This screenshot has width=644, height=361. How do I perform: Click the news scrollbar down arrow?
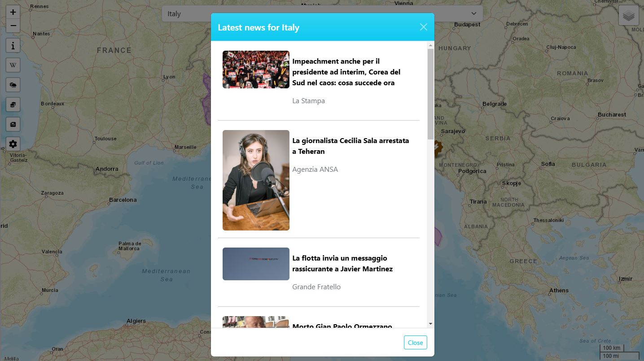tap(430, 324)
